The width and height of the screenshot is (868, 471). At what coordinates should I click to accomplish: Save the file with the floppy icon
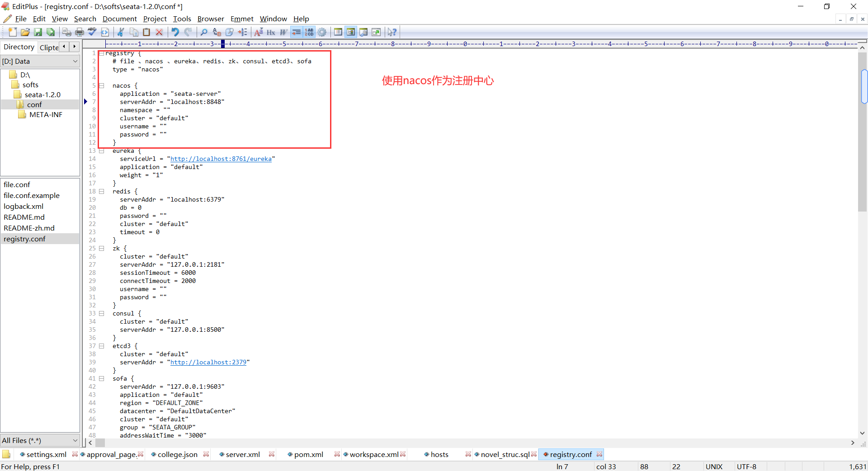38,32
